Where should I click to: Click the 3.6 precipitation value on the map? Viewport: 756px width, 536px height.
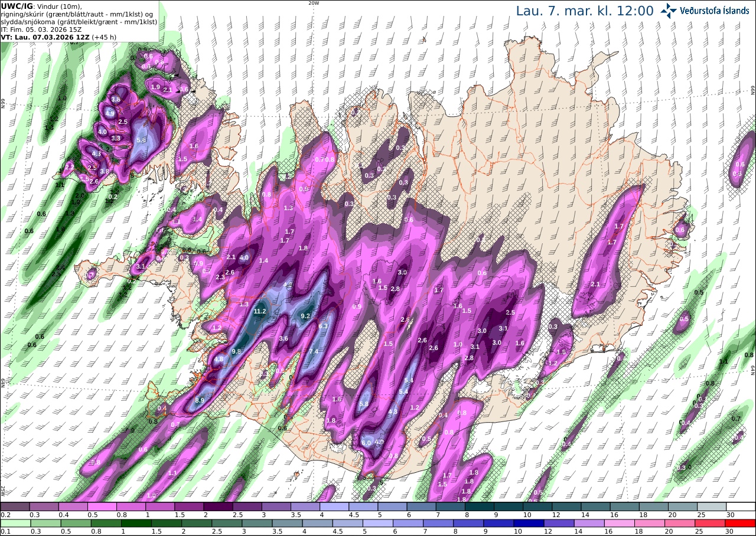pyautogui.click(x=283, y=339)
